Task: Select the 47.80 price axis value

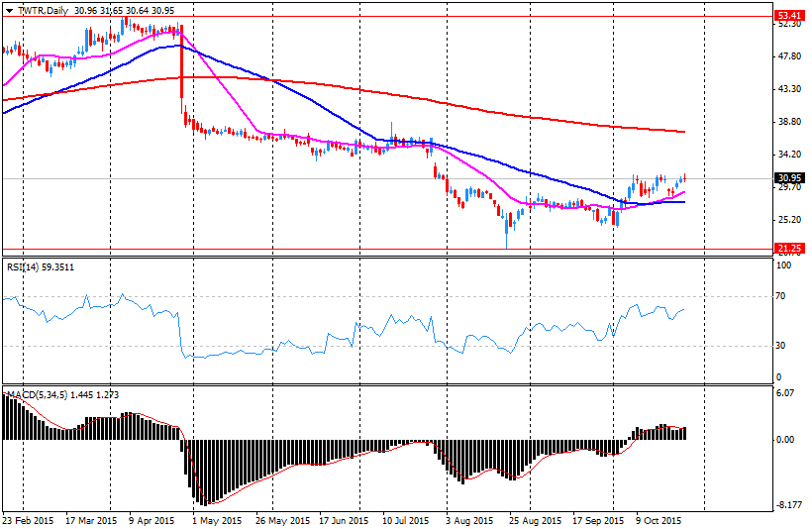Action: 789,55
